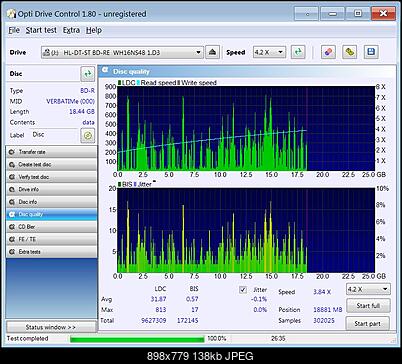
Task: Click the LDC average value 31.87
Action: point(158,299)
